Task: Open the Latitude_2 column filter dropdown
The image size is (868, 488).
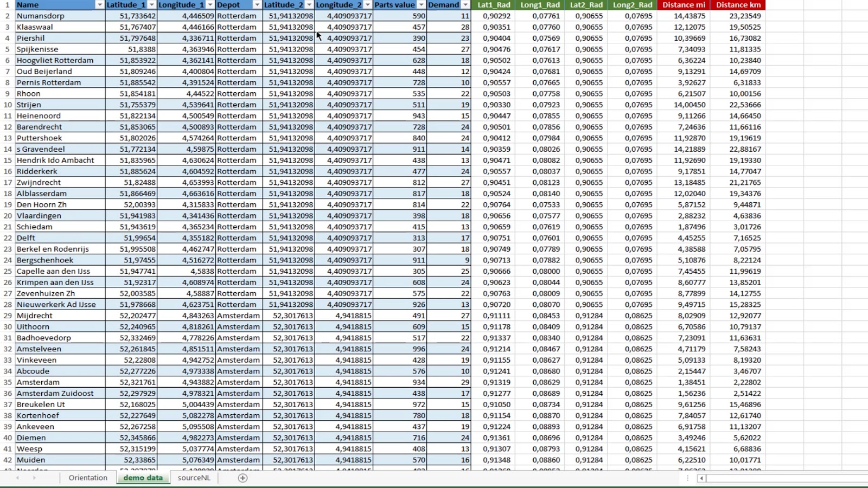Action: [x=309, y=5]
